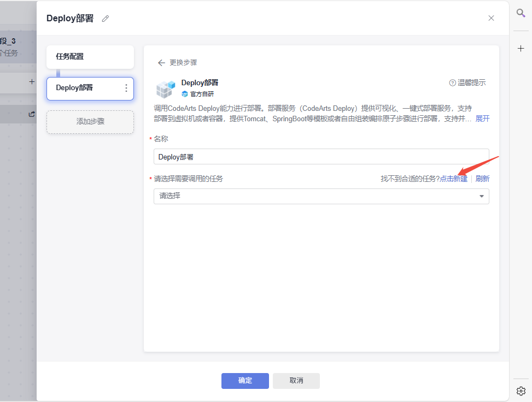The width and height of the screenshot is (532, 402).
Task: Open the search magnifier icon in right sidebar
Action: tap(521, 13)
